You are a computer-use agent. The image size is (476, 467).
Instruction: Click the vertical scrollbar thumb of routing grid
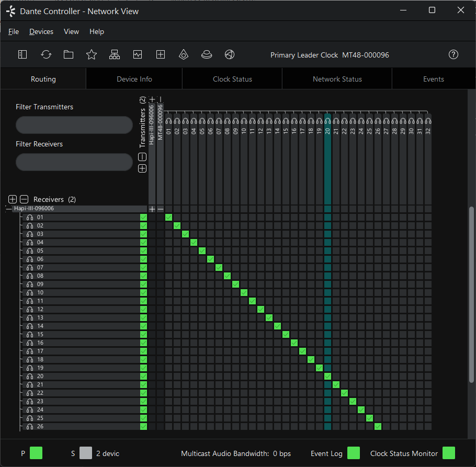tap(471, 294)
